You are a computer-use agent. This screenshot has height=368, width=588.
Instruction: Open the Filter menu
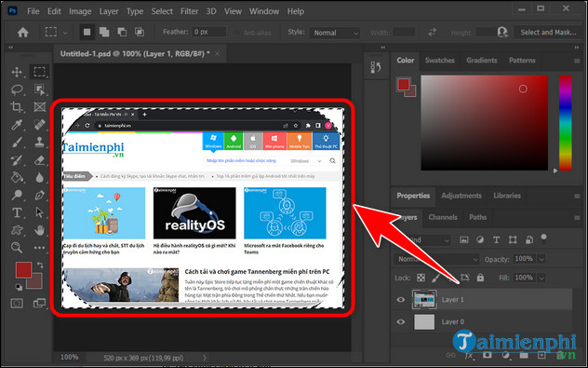click(x=189, y=11)
